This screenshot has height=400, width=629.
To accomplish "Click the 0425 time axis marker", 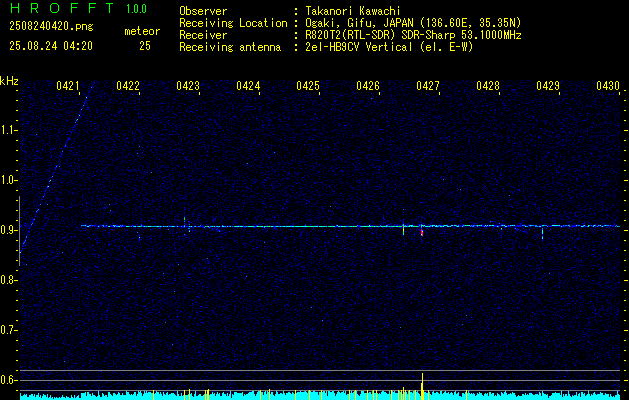I will pos(308,86).
